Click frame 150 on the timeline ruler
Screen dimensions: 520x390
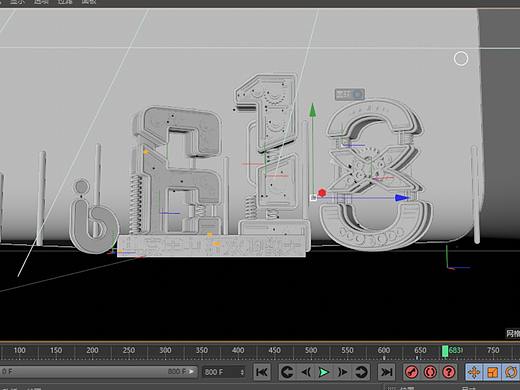click(x=56, y=350)
